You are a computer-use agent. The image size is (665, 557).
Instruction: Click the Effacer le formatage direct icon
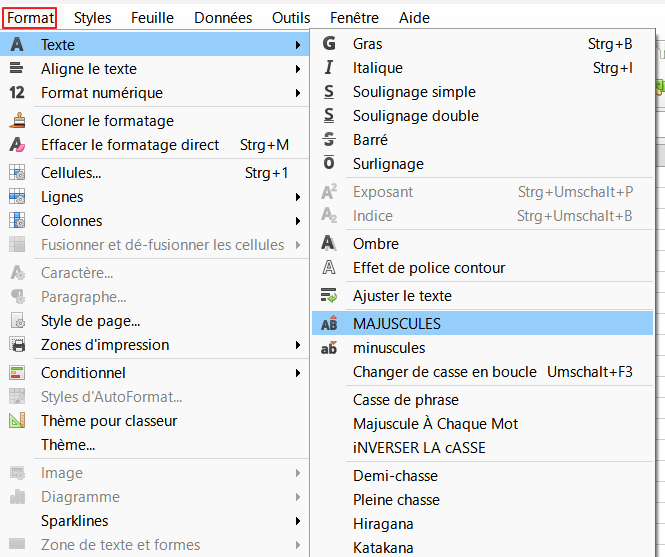coord(17,145)
